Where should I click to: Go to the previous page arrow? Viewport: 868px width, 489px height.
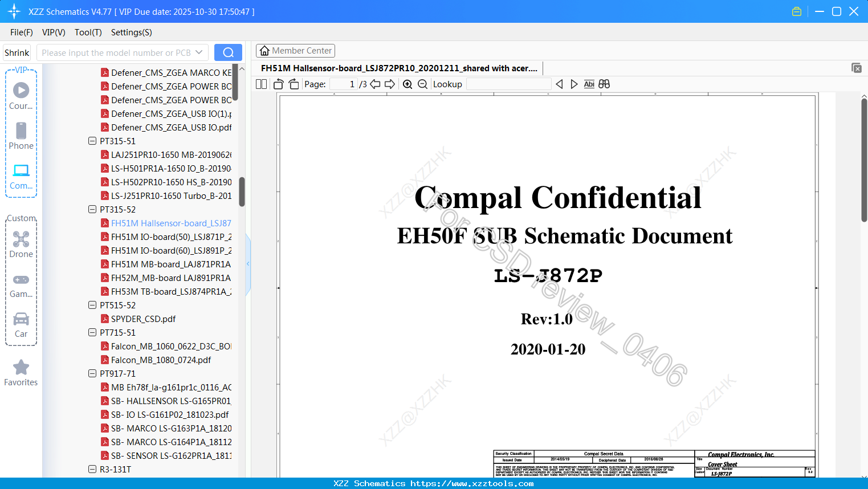pos(375,84)
